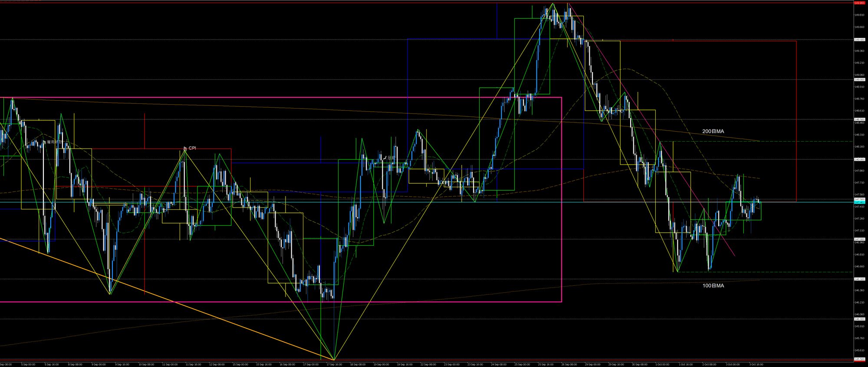Click the red 145.500 price tag
Image resolution: width=868 pixels, height=367 pixels.
point(859,360)
